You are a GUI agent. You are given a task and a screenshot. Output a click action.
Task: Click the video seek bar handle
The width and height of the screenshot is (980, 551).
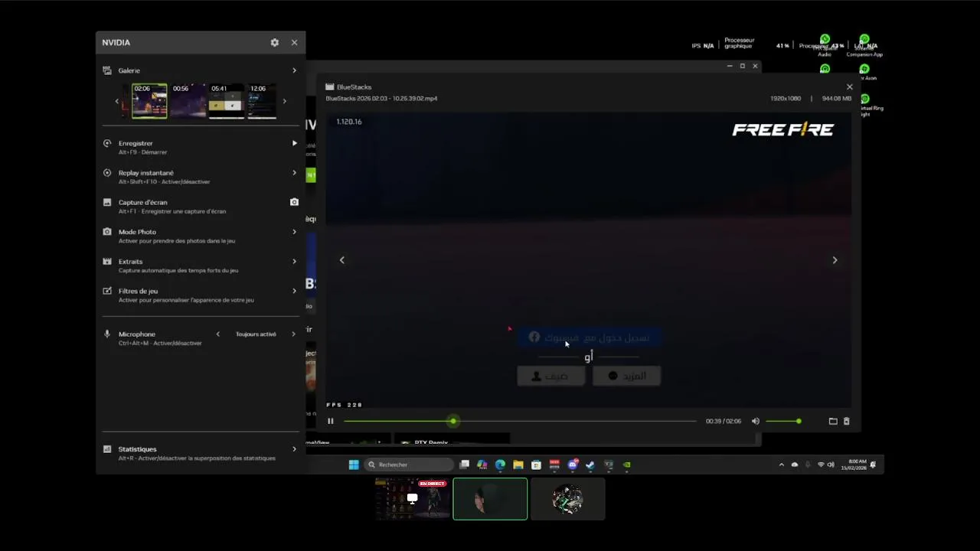(453, 421)
